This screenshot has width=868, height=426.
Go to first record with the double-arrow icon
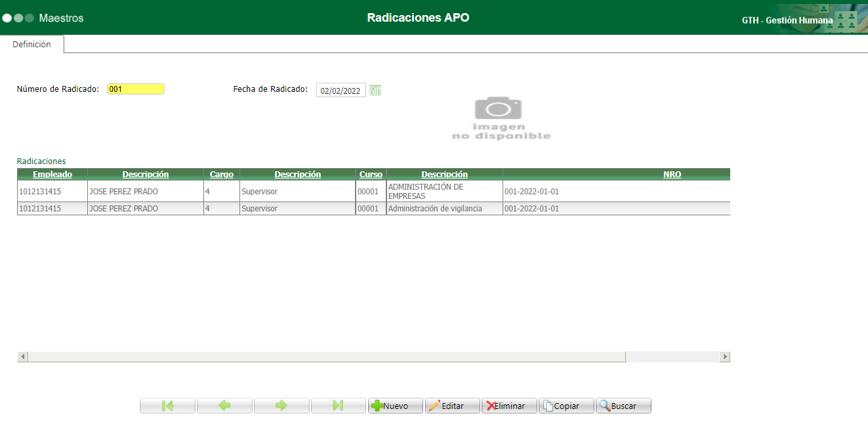click(x=167, y=405)
